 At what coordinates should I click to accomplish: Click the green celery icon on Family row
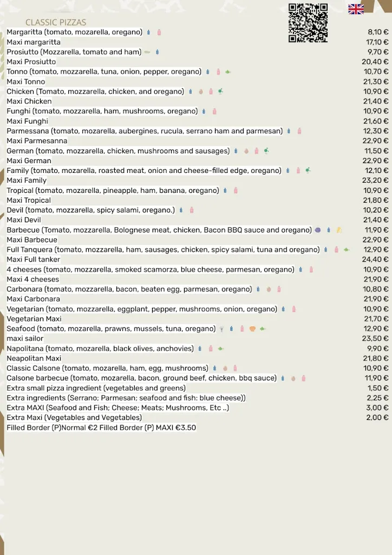pyautogui.click(x=308, y=171)
